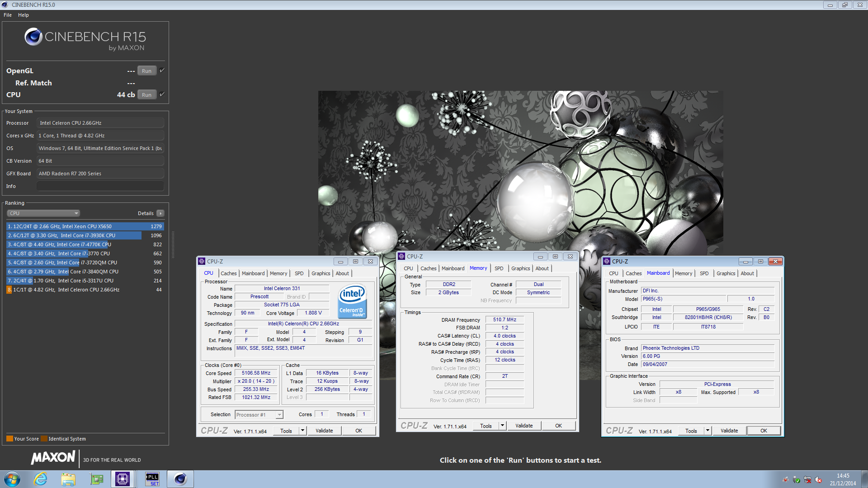This screenshot has height=488, width=868.
Task: Open Windows Explorer folder icon in taskbar
Action: pyautogui.click(x=68, y=479)
